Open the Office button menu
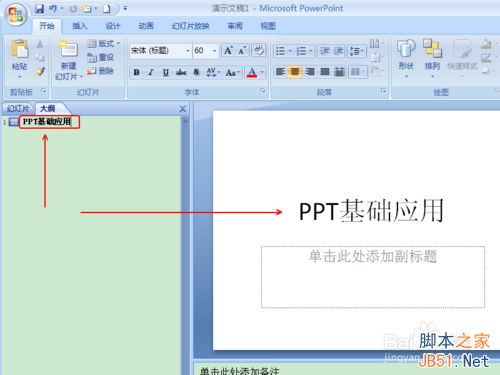This screenshot has width=500, height=375. click(15, 15)
